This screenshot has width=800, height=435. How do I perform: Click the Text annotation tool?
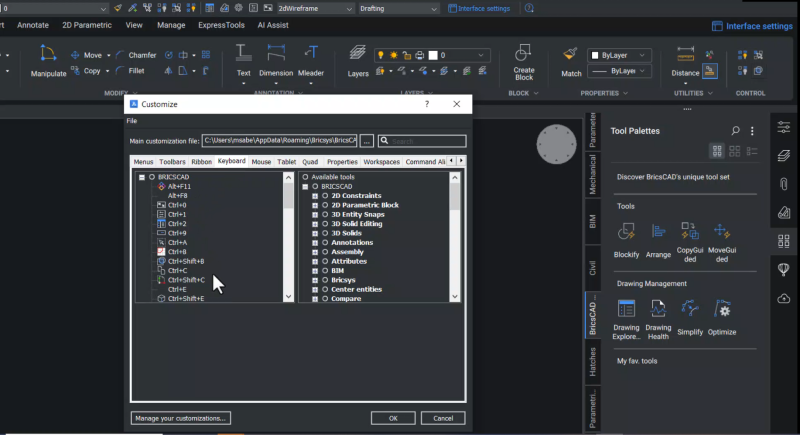(243, 62)
